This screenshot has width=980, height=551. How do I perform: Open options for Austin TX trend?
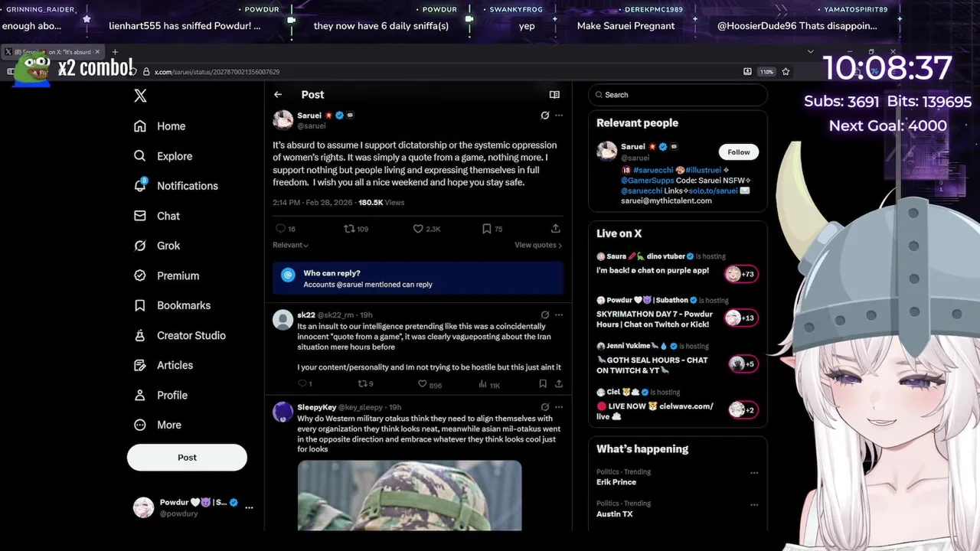(x=754, y=505)
